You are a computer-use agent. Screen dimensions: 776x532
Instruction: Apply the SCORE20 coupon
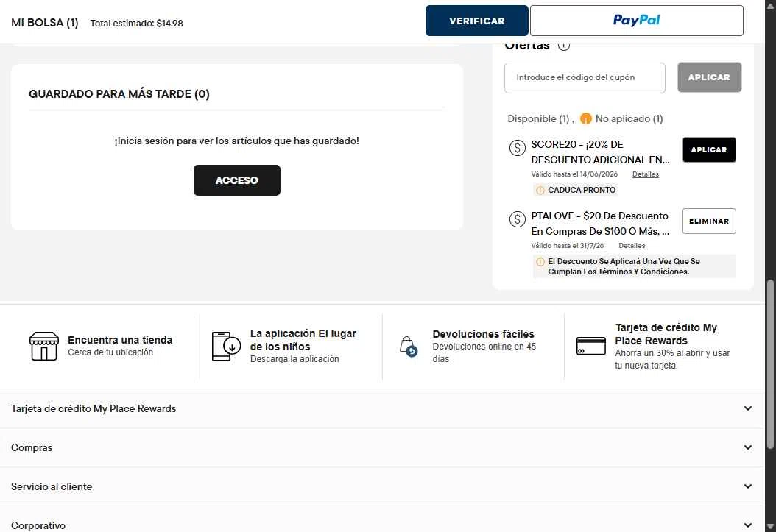(709, 150)
